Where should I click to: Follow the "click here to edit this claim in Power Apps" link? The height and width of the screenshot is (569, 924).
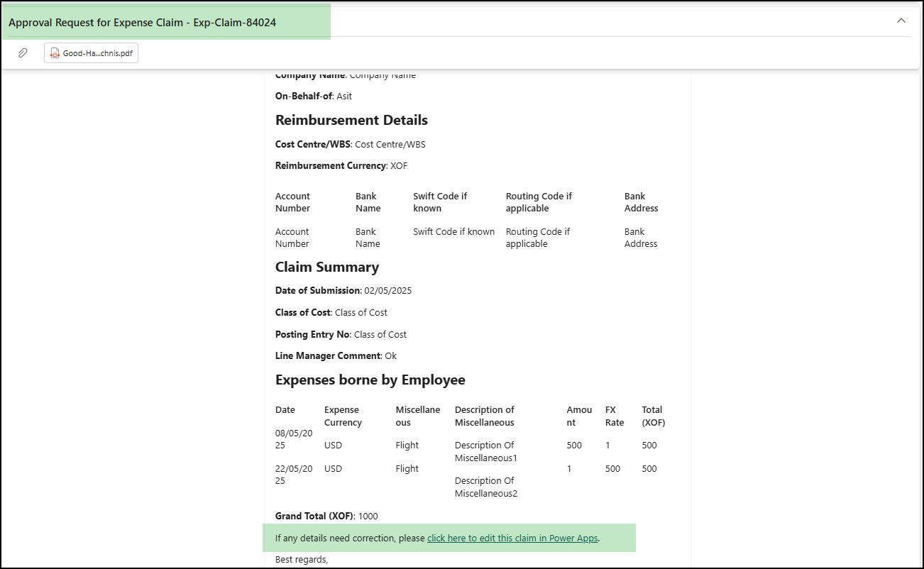point(512,538)
